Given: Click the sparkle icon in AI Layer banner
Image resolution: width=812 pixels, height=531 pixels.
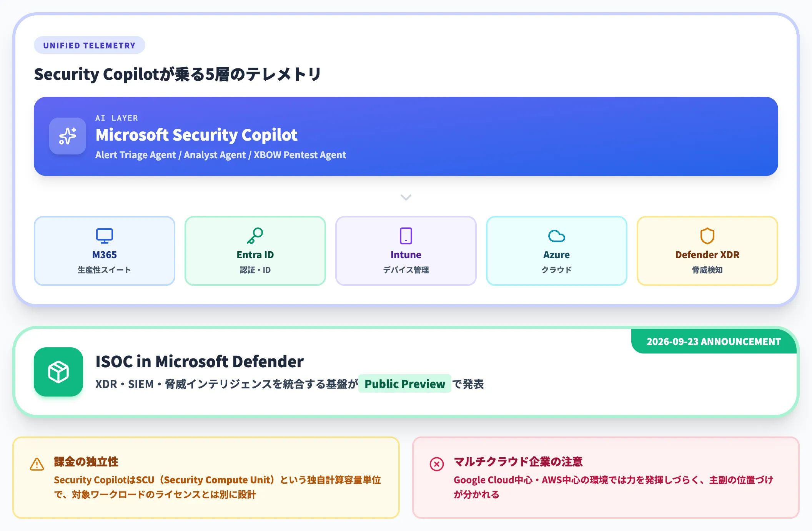Looking at the screenshot, I should coord(68,136).
